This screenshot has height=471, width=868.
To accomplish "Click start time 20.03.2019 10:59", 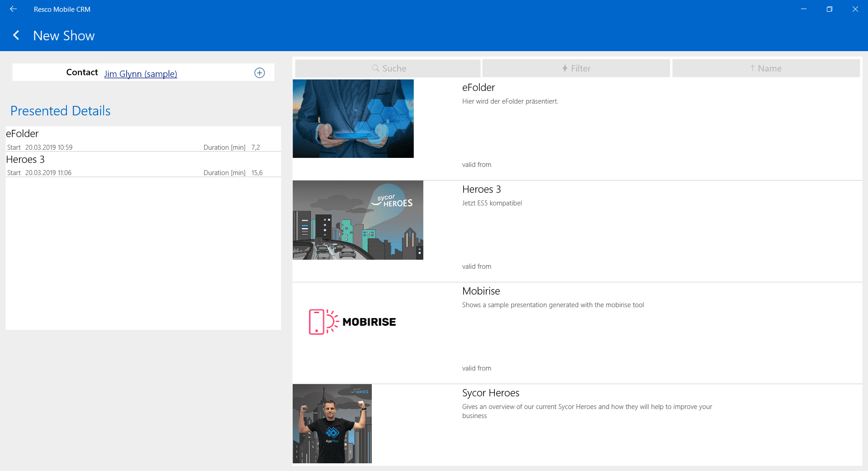I will [49, 147].
